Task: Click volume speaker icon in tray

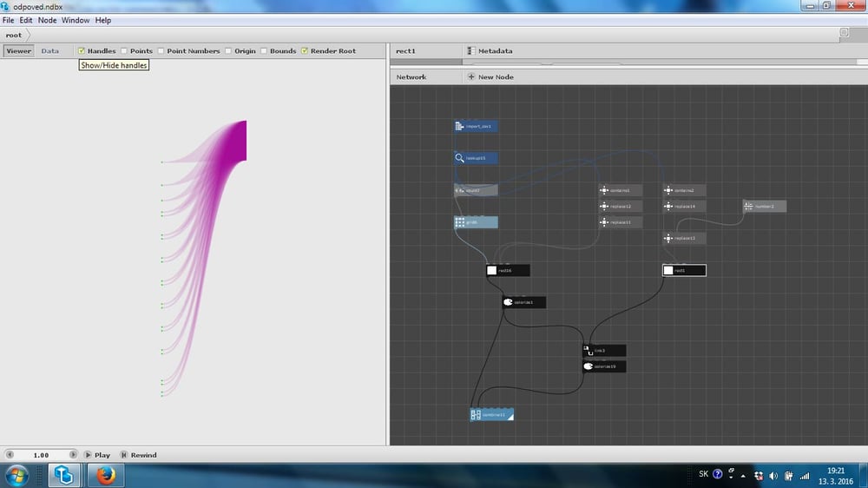Action: click(x=773, y=476)
